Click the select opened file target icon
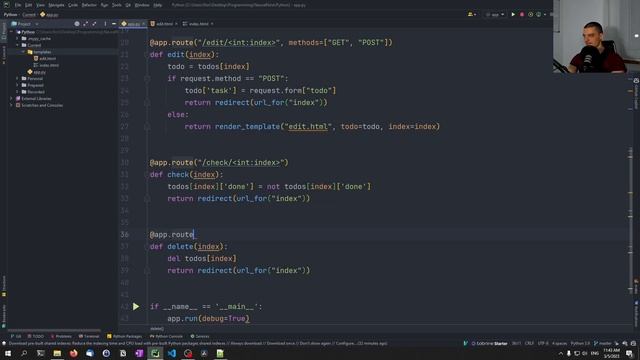Screen dimensions: 640x360 pos(77,24)
